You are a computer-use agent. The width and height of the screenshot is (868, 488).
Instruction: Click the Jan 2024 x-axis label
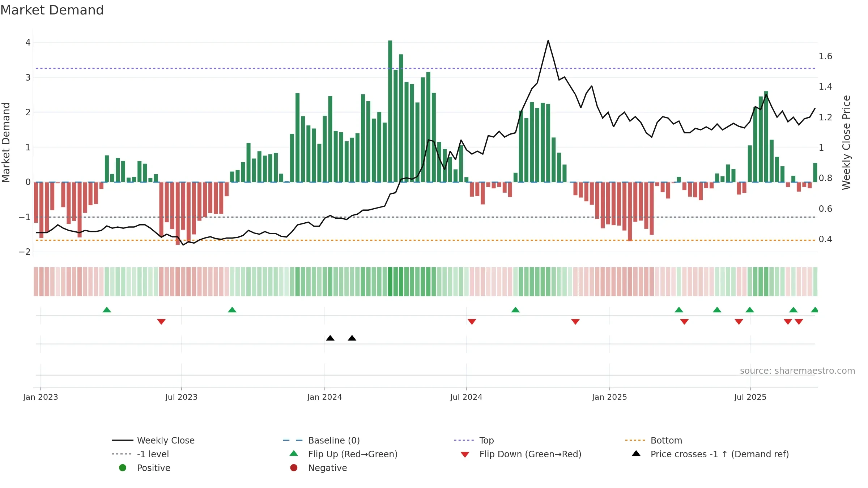(x=324, y=397)
